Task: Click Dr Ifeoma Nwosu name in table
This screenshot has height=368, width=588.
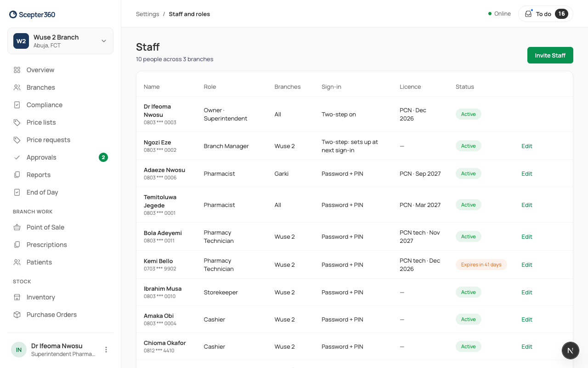Action: coord(157,110)
